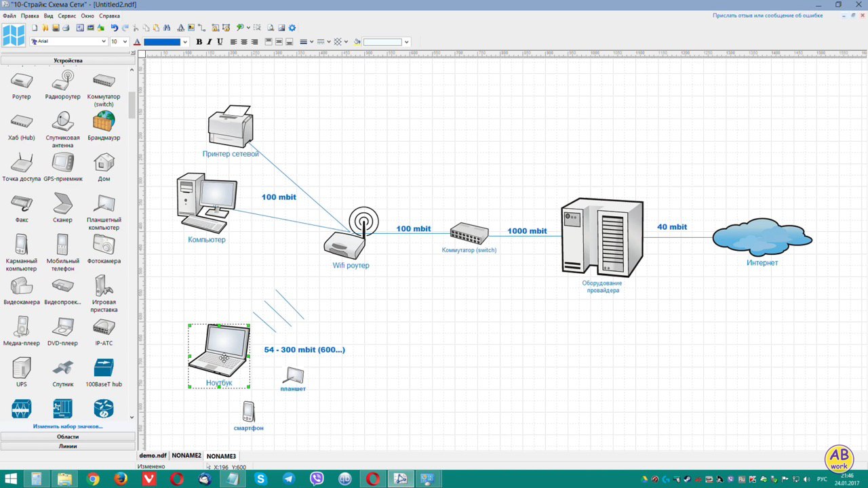
Task: Open the Arial font name dropdown
Action: [x=104, y=42]
